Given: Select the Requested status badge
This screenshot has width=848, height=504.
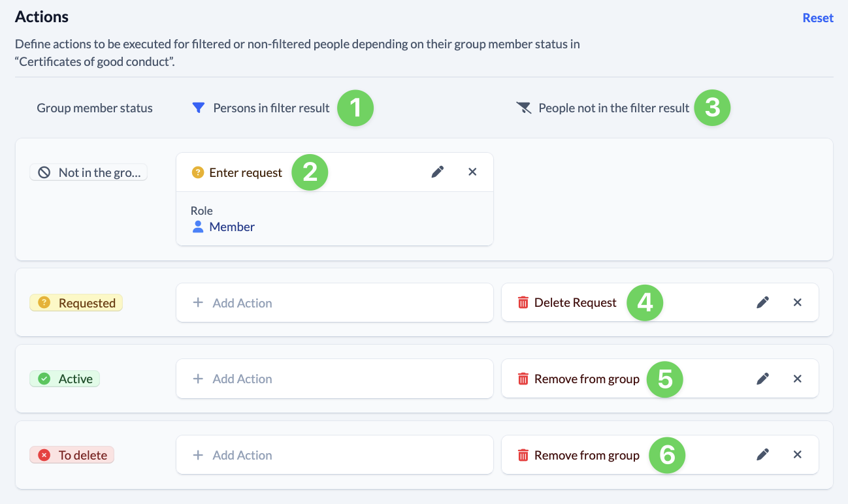Looking at the screenshot, I should pos(76,303).
